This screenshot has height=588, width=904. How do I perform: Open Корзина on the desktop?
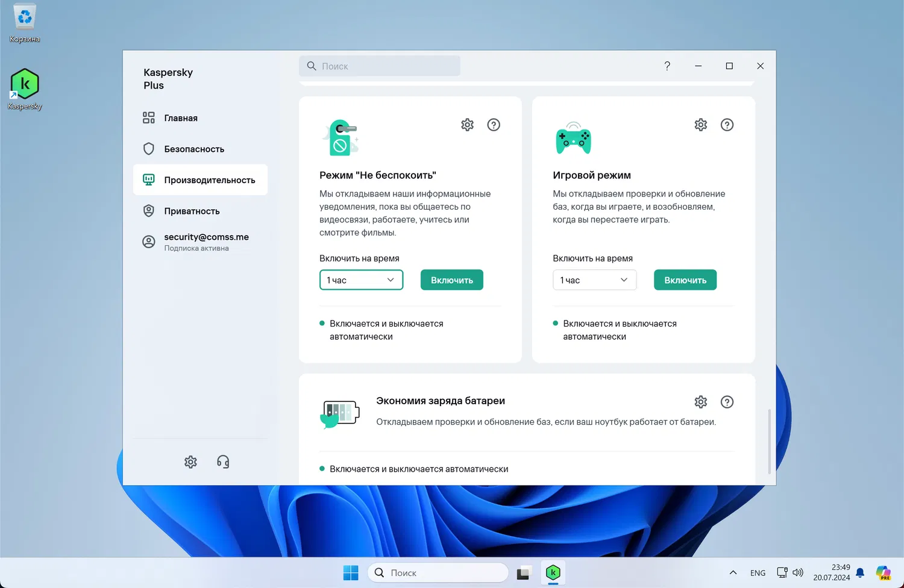coord(25,23)
